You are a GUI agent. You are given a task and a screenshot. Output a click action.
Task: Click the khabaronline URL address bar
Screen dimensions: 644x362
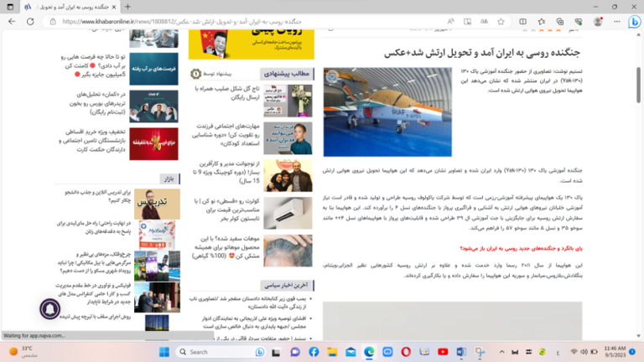[252, 22]
